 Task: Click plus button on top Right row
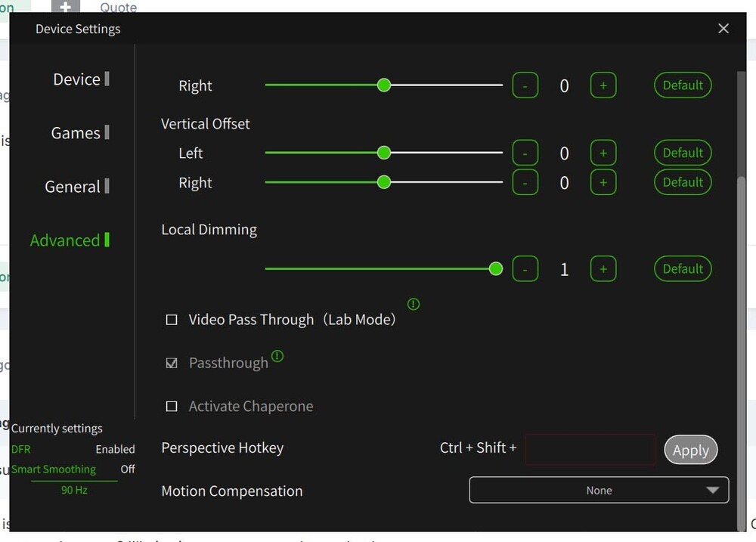[603, 85]
